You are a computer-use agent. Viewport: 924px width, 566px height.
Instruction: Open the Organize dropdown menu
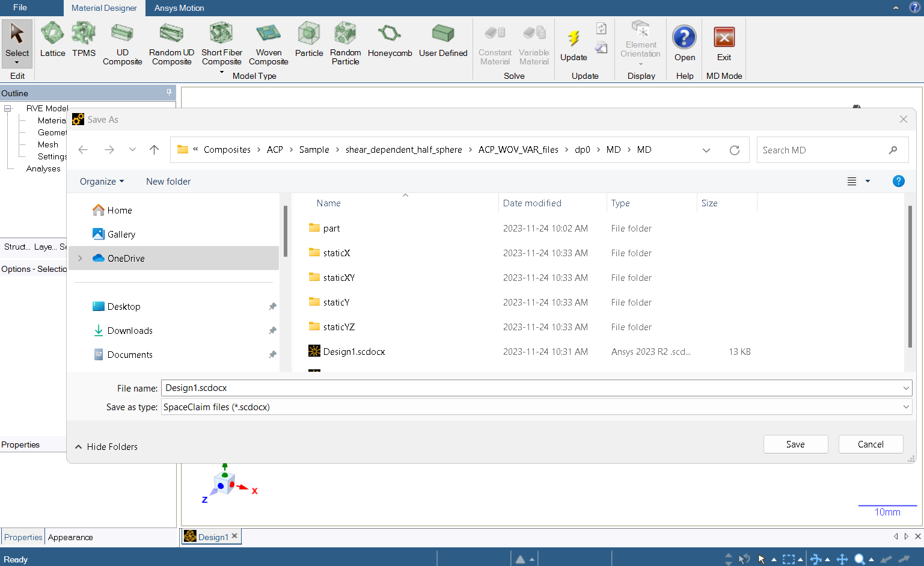[x=102, y=182]
